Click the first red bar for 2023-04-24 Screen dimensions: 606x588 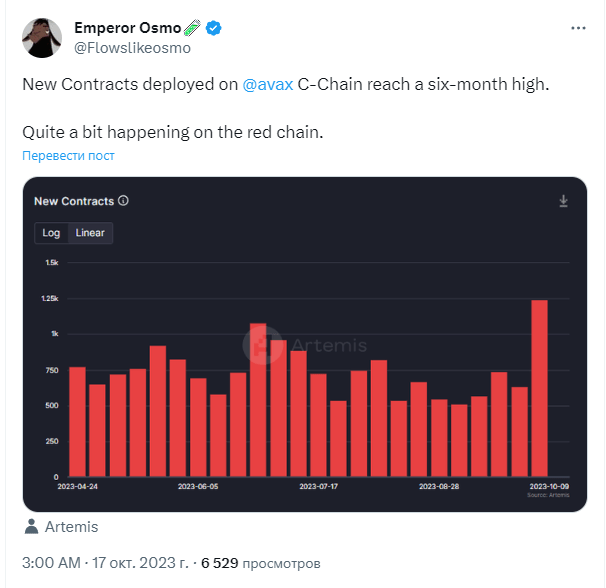[x=77, y=421]
